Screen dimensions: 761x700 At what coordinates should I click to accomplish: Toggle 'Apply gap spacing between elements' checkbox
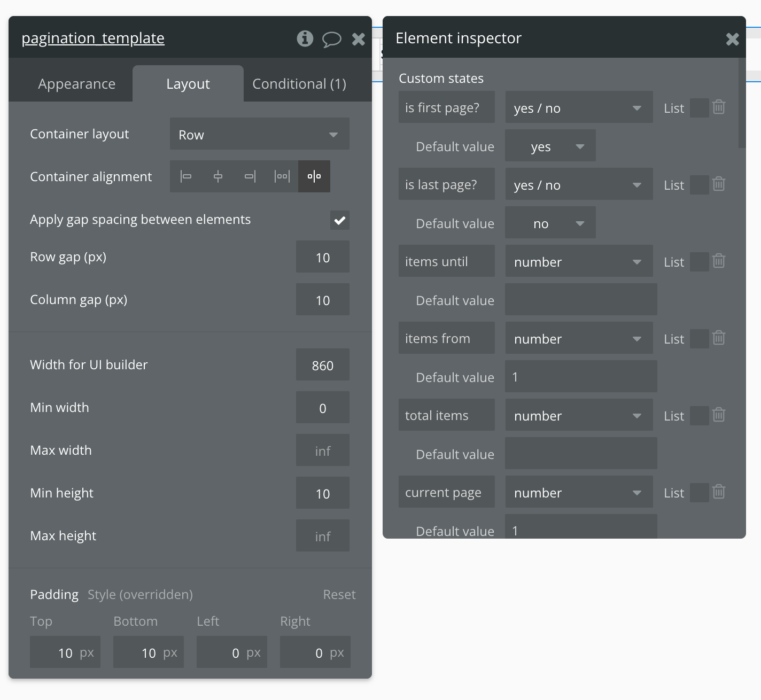pos(339,220)
